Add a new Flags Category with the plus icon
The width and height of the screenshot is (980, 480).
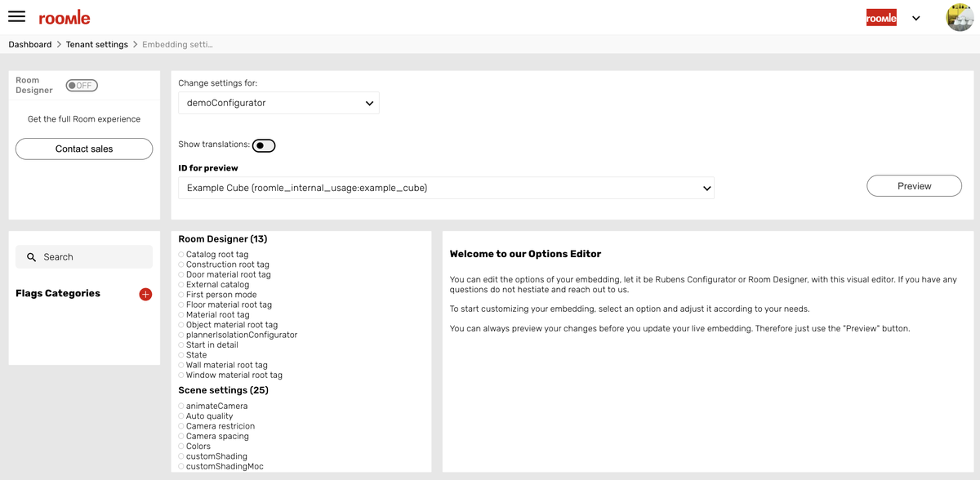(x=145, y=294)
